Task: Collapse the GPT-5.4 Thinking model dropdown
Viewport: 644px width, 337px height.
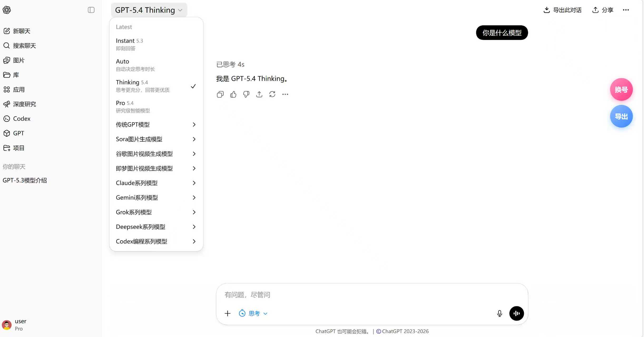Action: click(149, 10)
